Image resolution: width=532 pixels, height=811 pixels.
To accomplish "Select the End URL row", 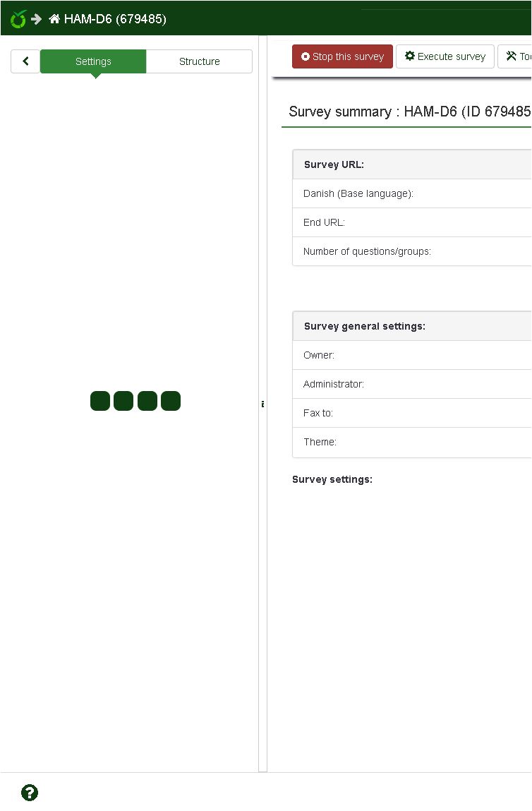I will pyautogui.click(x=412, y=222).
